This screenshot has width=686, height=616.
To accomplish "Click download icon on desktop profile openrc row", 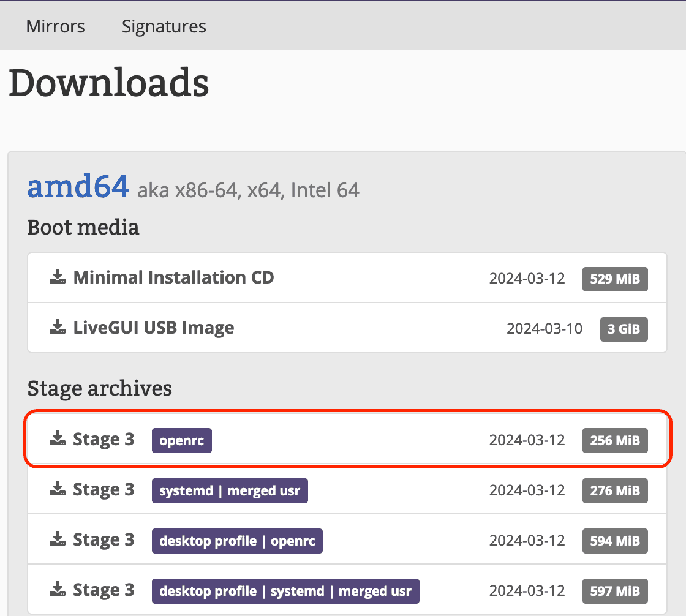I will [58, 539].
